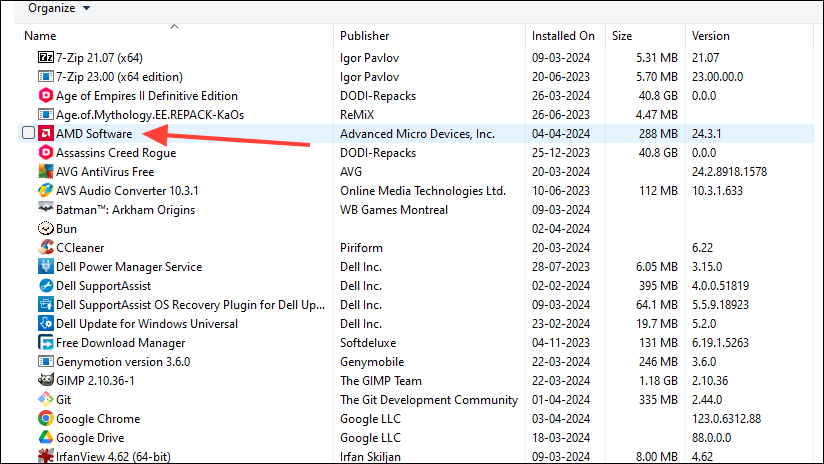
Task: Click version value '123.0.6312.88'
Action: [x=726, y=419]
